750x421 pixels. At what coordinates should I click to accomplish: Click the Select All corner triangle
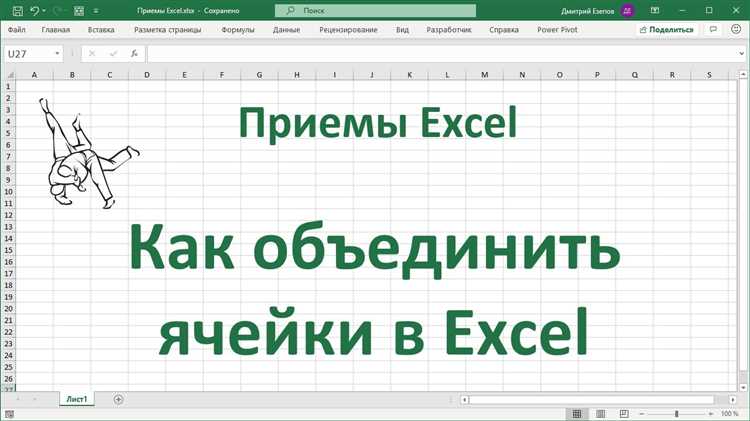click(9, 75)
